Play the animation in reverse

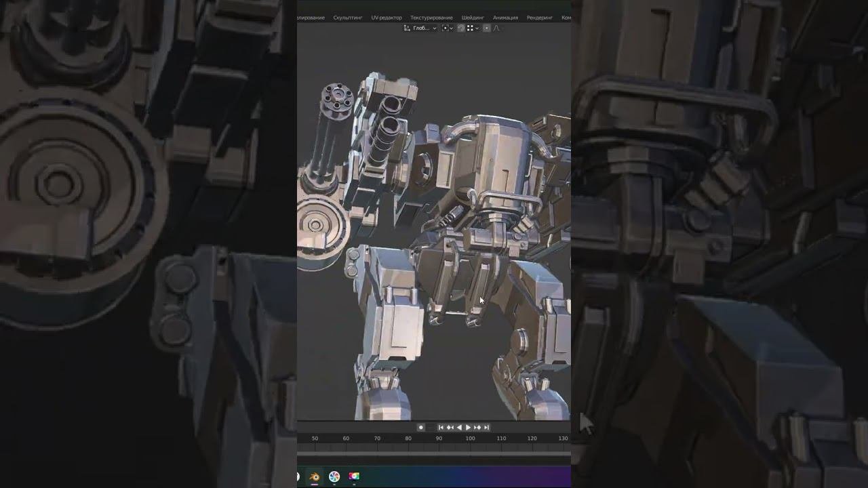(459, 427)
